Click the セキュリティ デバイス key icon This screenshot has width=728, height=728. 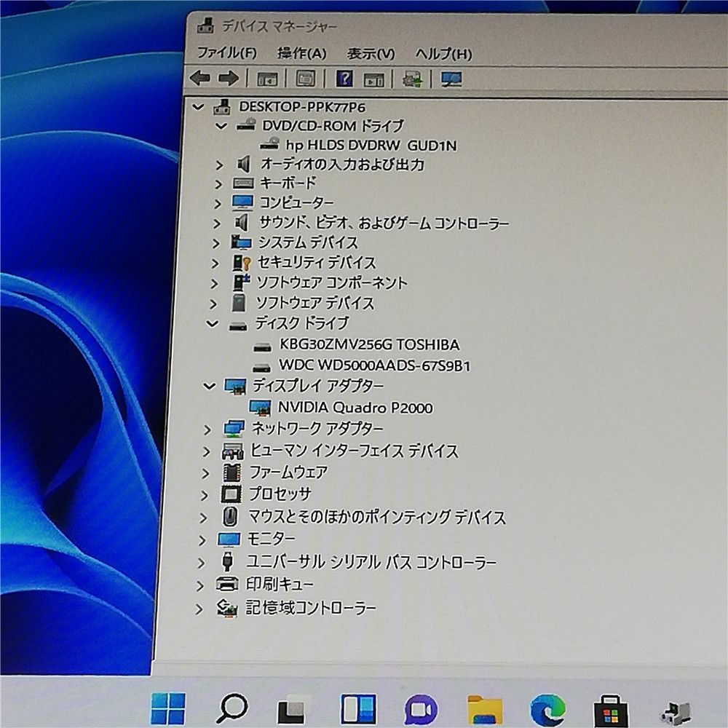click(x=242, y=263)
